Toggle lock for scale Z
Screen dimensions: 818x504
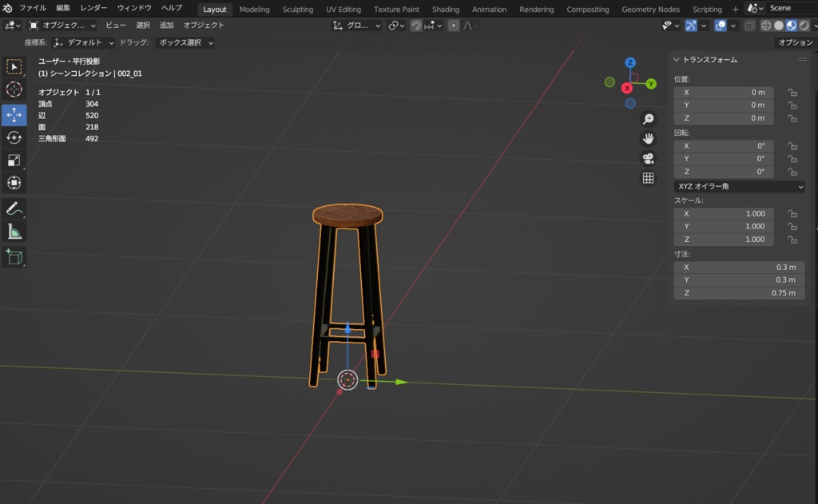(x=792, y=240)
